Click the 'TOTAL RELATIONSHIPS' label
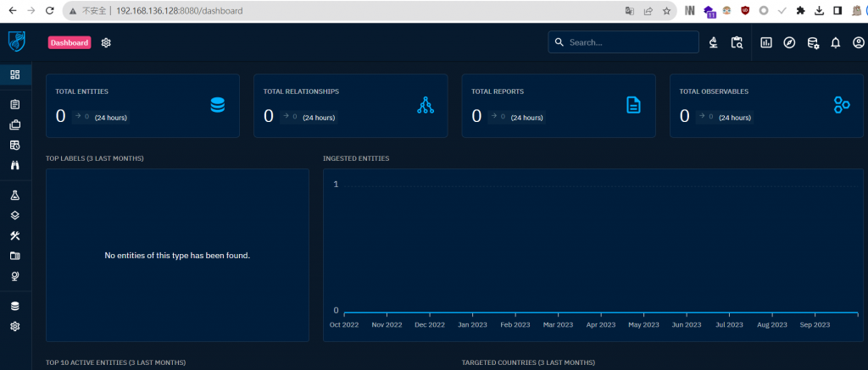 click(x=301, y=91)
